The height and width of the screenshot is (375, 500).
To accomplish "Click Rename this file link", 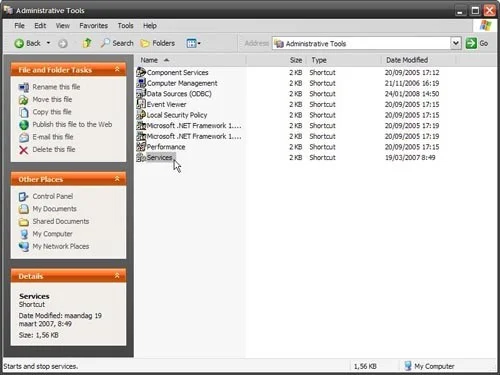I will (x=56, y=87).
